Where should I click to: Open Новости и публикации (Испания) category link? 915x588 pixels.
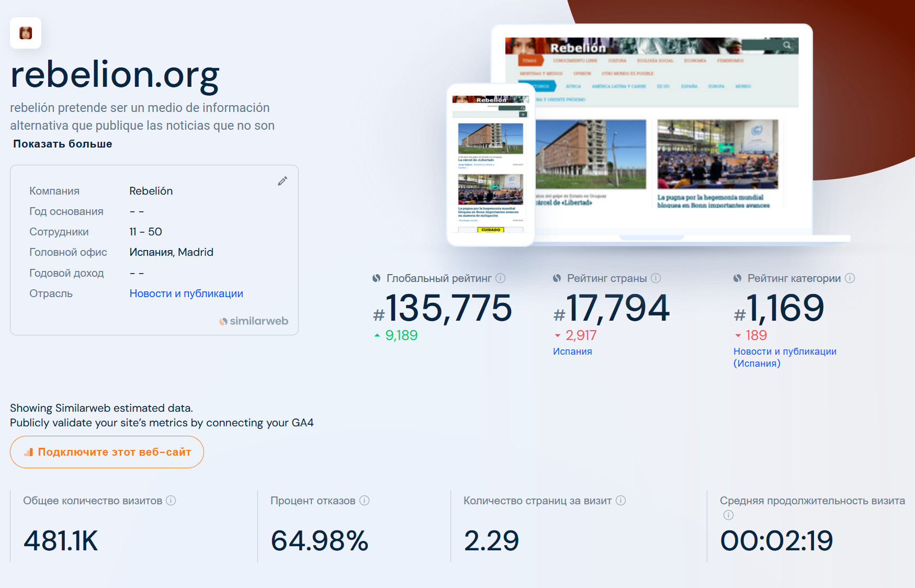point(785,357)
